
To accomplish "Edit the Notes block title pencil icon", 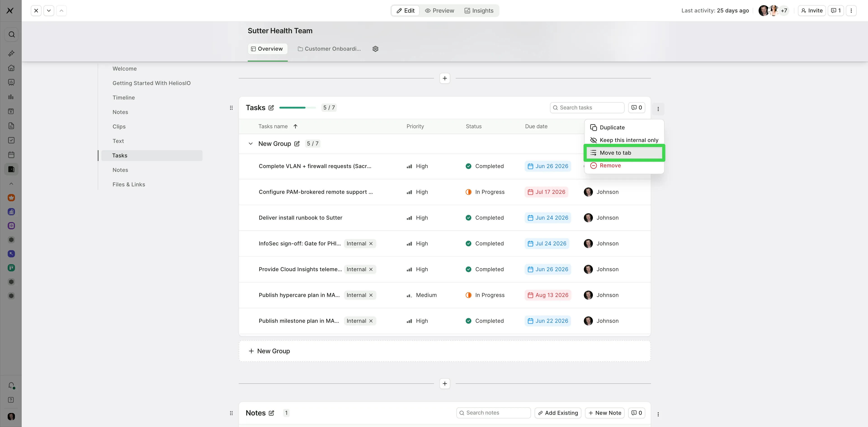I will click(x=271, y=413).
